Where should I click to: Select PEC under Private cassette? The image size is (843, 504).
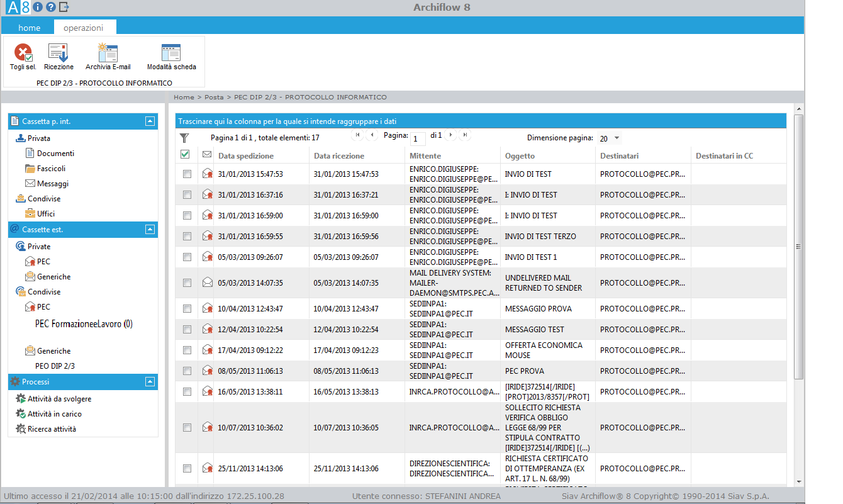pyautogui.click(x=38, y=261)
